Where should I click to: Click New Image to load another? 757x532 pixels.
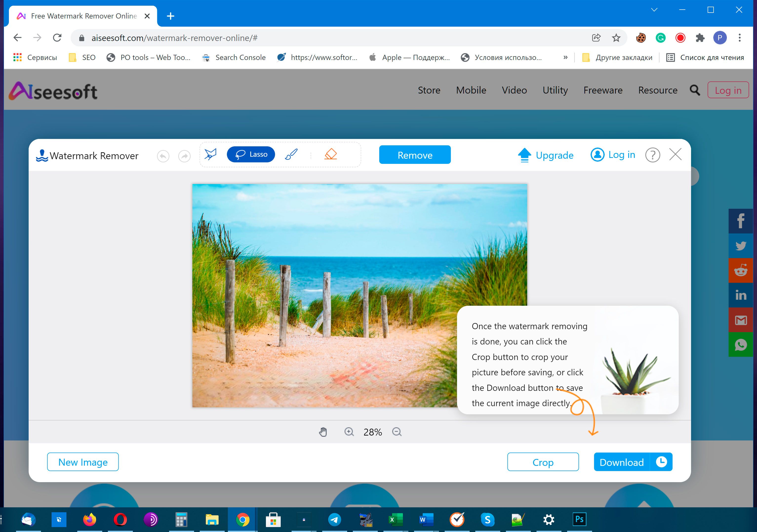pos(82,462)
